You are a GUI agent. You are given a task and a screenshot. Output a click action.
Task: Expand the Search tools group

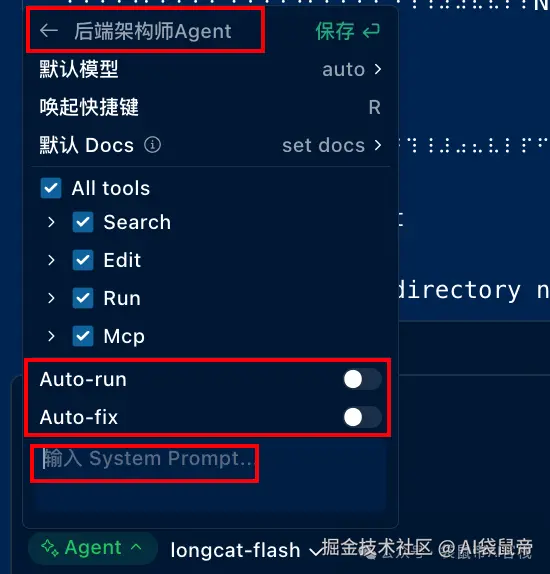(51, 222)
